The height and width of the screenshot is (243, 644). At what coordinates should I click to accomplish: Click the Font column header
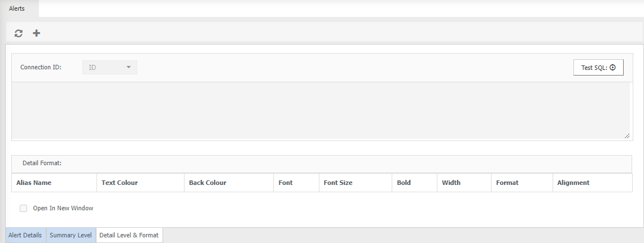286,183
